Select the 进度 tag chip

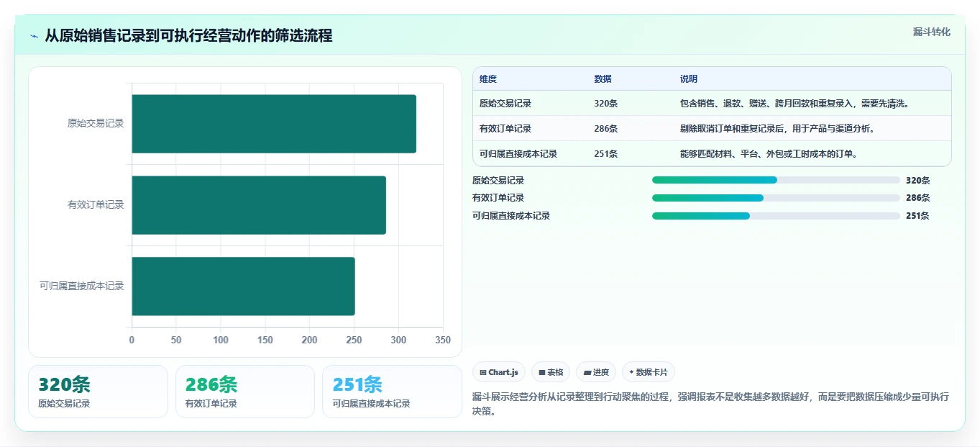(x=596, y=372)
